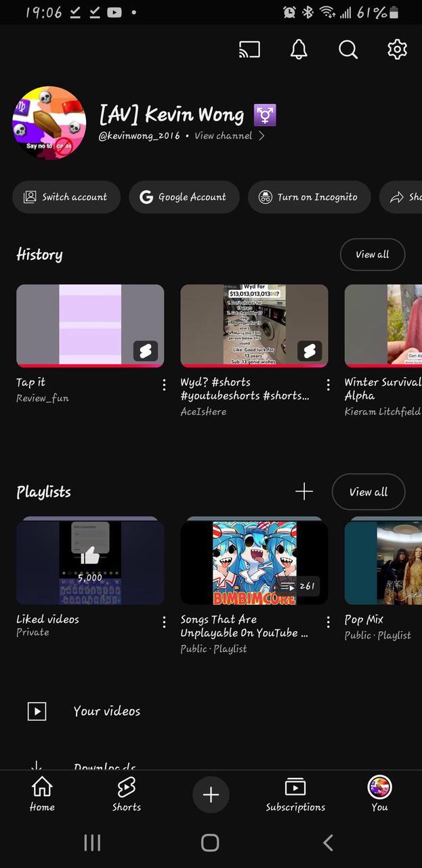Tap Android home button
Screen dimensions: 422x868
[211, 842]
